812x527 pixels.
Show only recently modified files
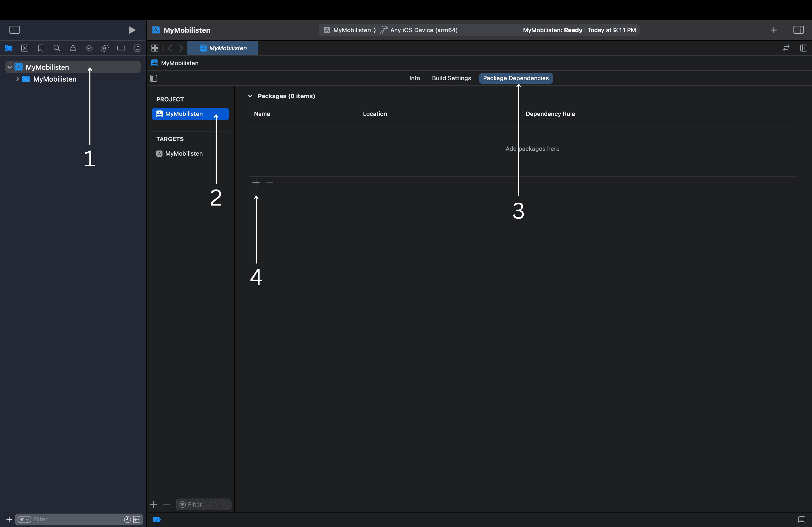click(x=127, y=519)
